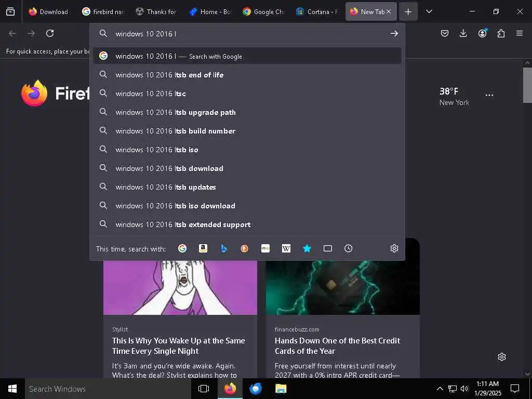Switch to the firebird search tab

click(x=103, y=12)
